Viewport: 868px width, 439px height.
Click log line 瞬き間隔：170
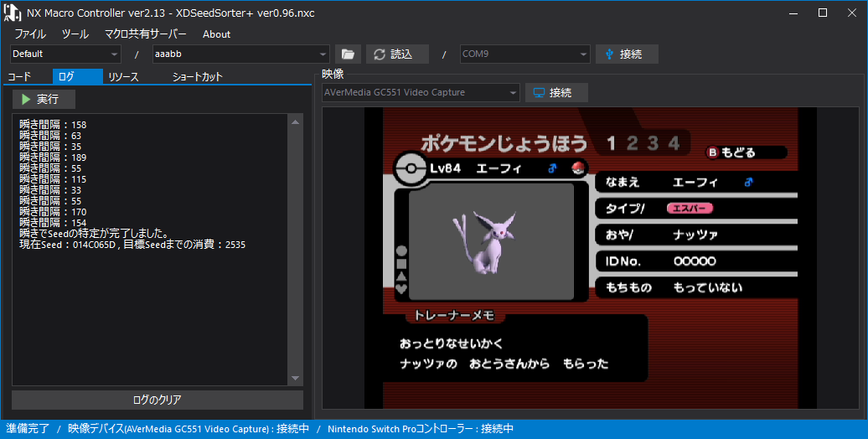click(x=53, y=212)
